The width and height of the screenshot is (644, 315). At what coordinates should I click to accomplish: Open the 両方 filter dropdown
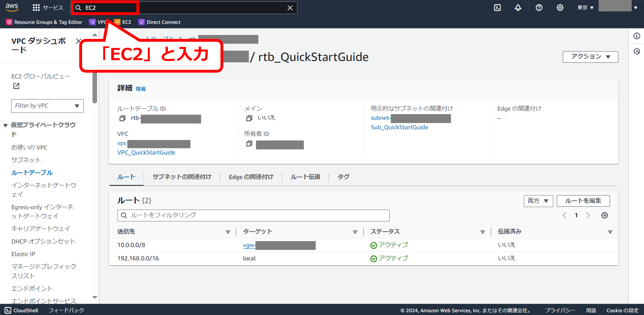(538, 201)
